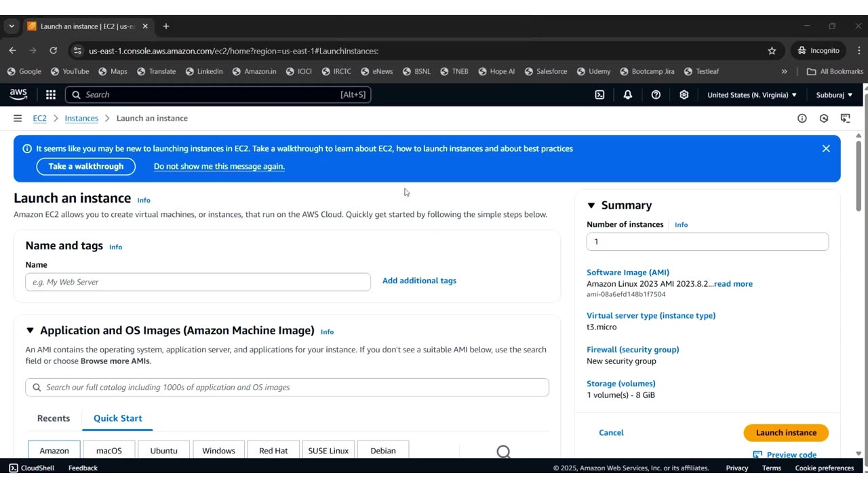868x488 pixels.
Task: Open CloudShell from the footer bar
Action: [32, 468]
